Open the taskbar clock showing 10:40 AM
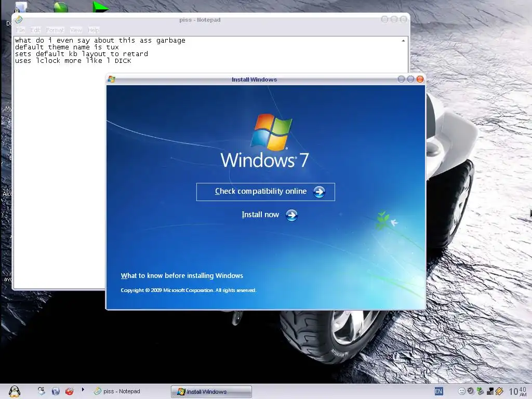This screenshot has width=532, height=399. point(518,392)
